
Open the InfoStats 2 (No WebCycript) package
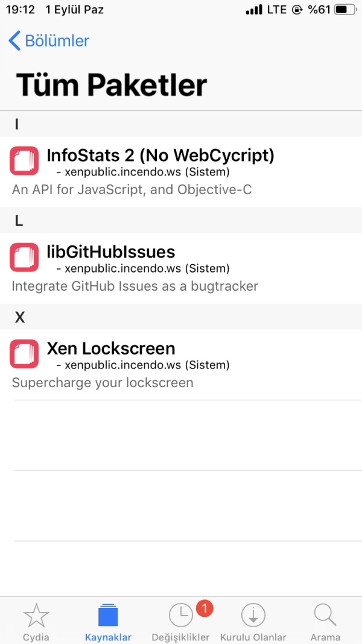click(160, 156)
